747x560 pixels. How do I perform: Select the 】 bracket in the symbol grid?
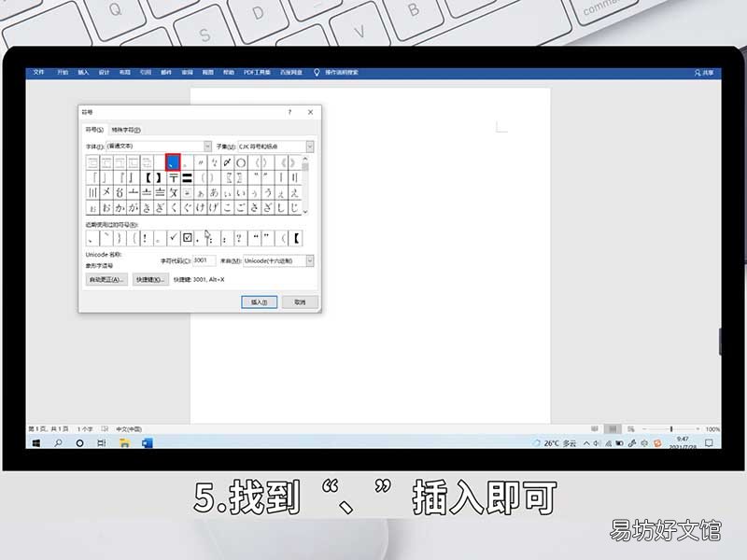tap(160, 178)
